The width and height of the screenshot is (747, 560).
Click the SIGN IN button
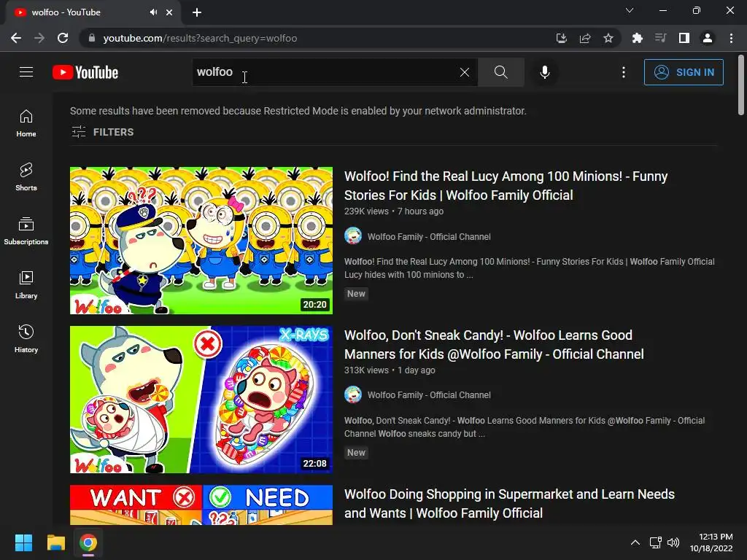[684, 72]
